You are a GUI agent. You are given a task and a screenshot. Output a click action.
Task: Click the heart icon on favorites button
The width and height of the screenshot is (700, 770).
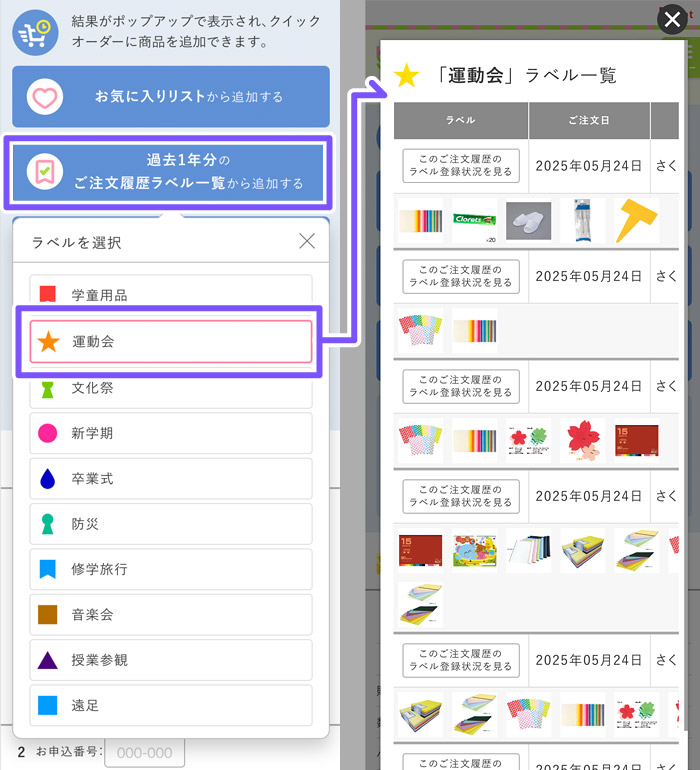[x=45, y=97]
